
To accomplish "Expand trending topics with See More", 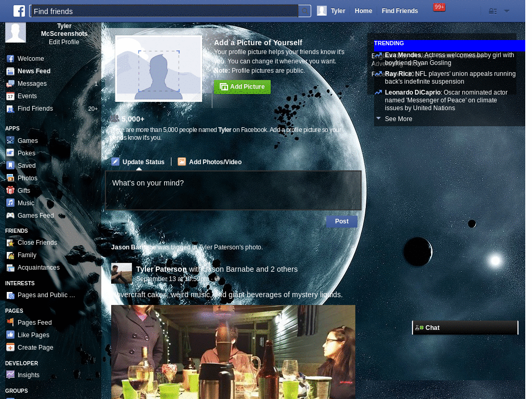I will coord(398,119).
